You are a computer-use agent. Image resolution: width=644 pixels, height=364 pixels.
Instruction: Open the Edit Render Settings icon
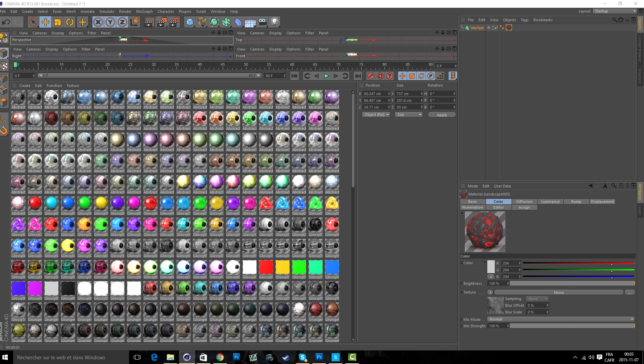(x=174, y=22)
